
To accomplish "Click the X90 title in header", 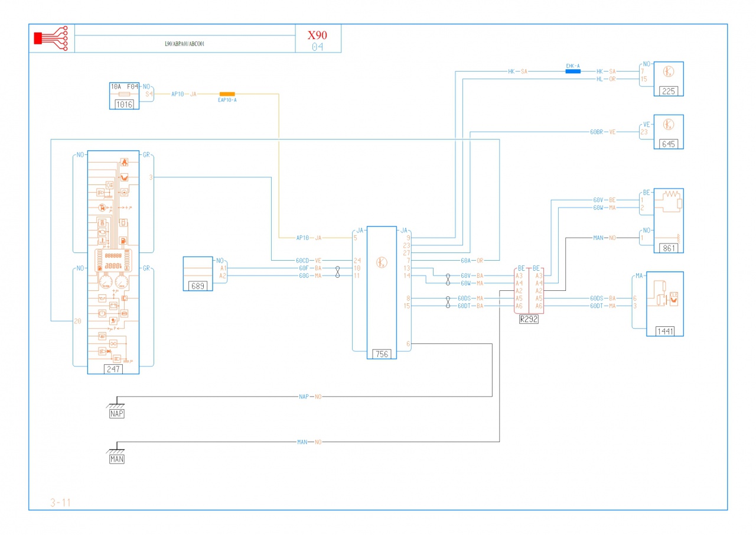I will (317, 35).
